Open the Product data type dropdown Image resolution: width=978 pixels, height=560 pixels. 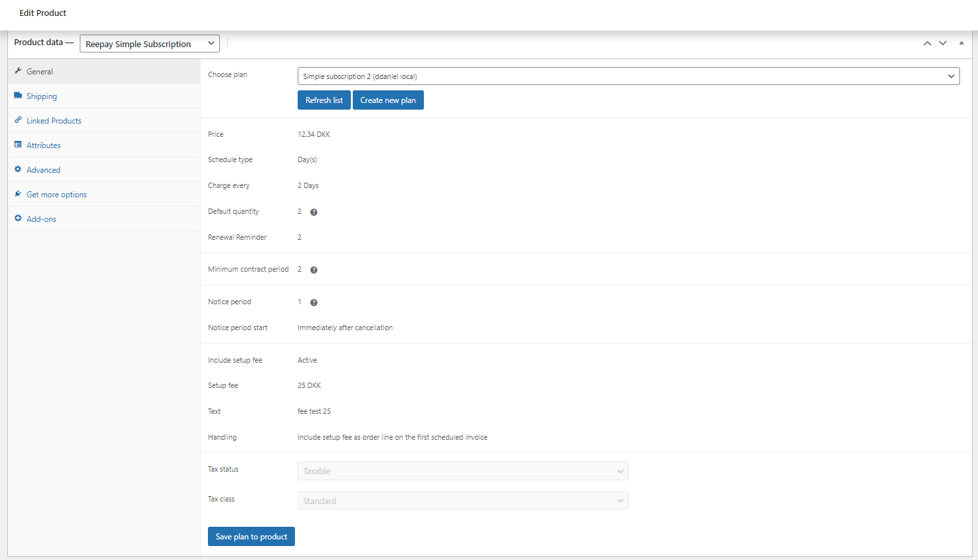[x=149, y=43]
